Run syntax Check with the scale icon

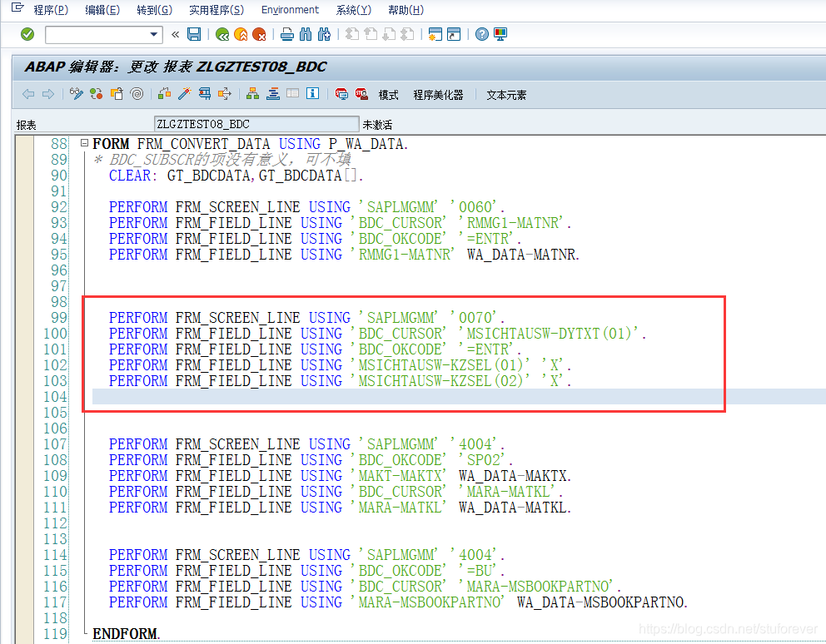click(164, 94)
